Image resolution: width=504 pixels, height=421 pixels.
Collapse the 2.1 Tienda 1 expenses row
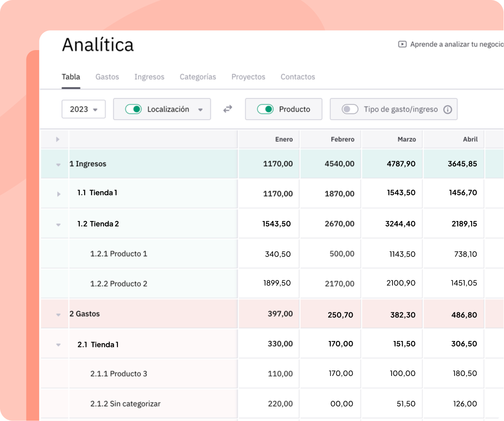[x=58, y=345]
